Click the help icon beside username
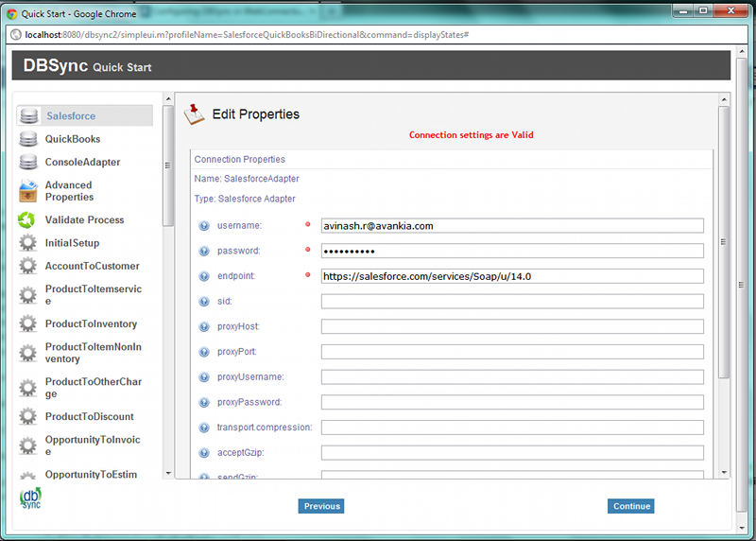The height and width of the screenshot is (541, 756). pos(204,226)
